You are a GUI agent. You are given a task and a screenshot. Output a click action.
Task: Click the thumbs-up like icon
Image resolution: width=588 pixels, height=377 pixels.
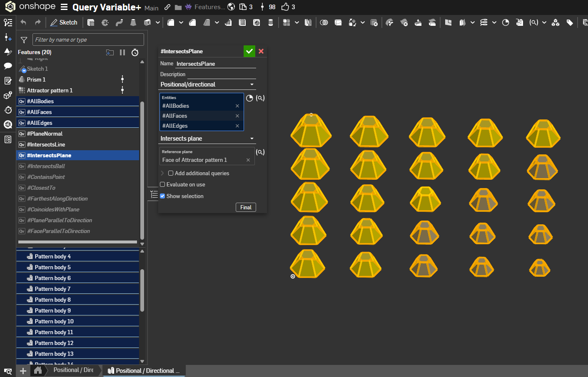pyautogui.click(x=285, y=7)
